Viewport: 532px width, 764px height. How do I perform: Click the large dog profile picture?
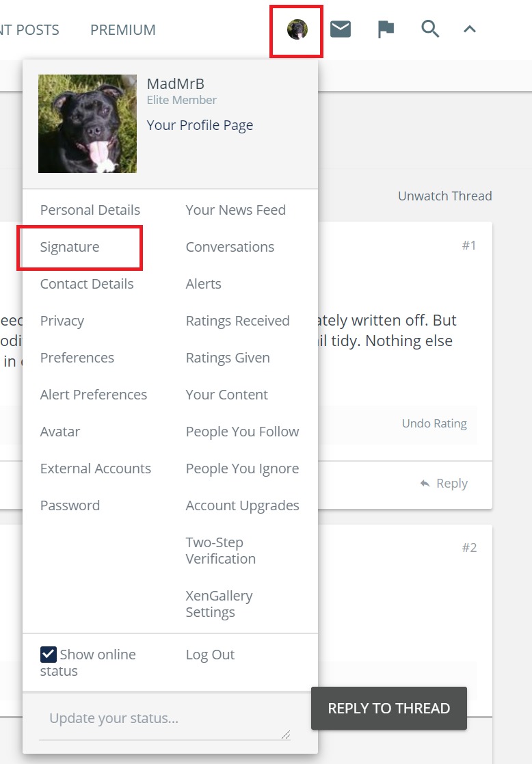(x=88, y=124)
